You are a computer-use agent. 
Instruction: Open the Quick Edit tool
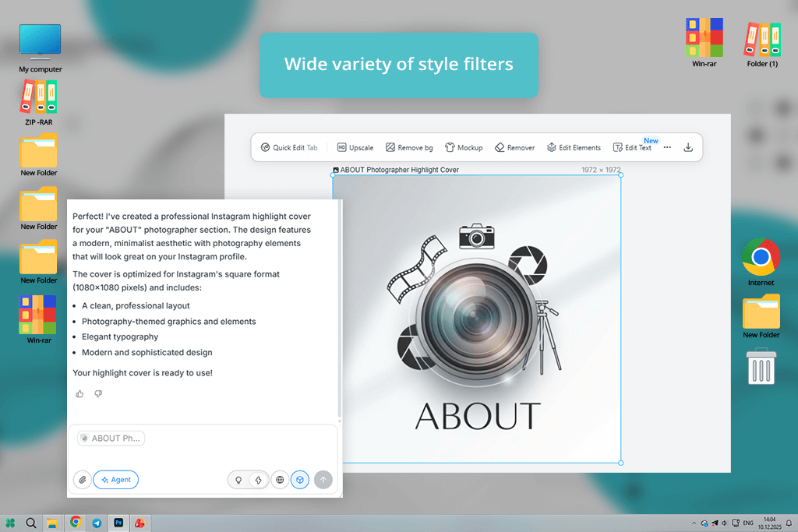[x=288, y=147]
